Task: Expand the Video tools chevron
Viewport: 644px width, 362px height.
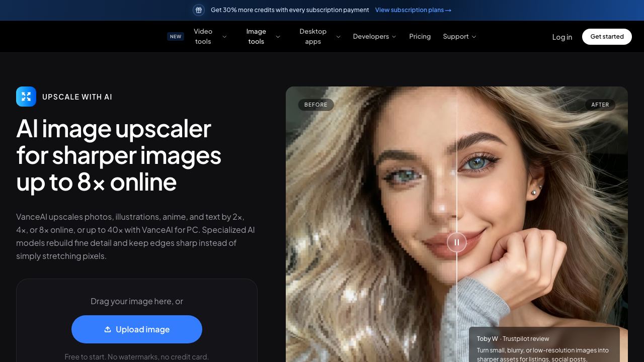Action: (224, 37)
